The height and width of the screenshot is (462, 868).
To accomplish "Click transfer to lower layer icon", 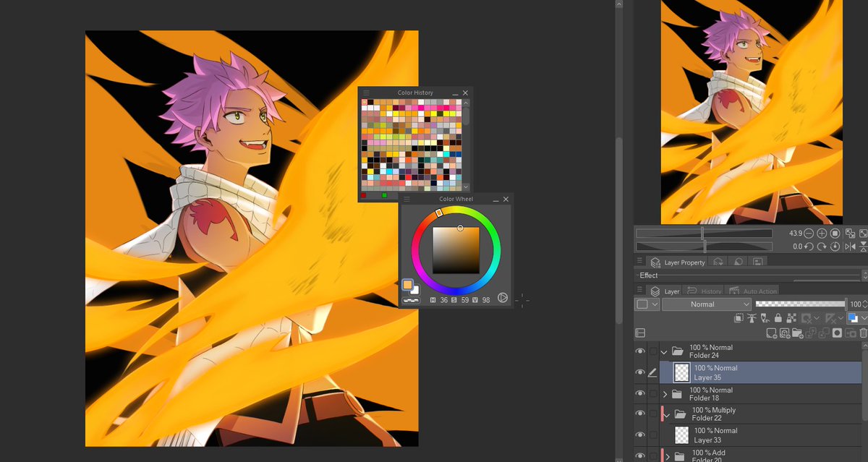I will (x=811, y=333).
